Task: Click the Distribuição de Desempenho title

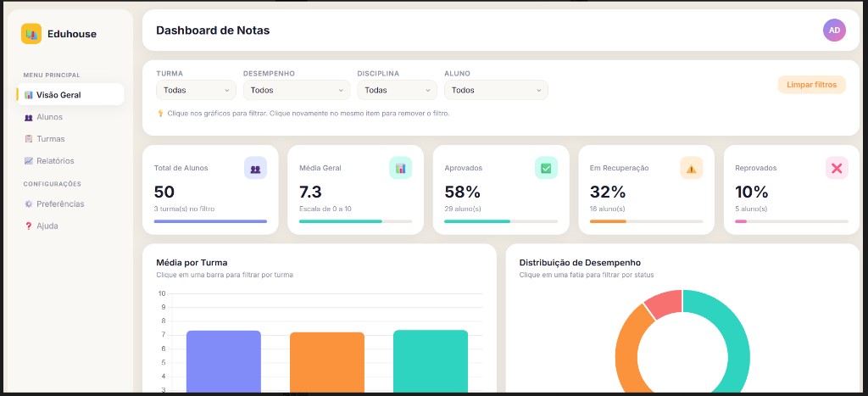Action: 580,263
